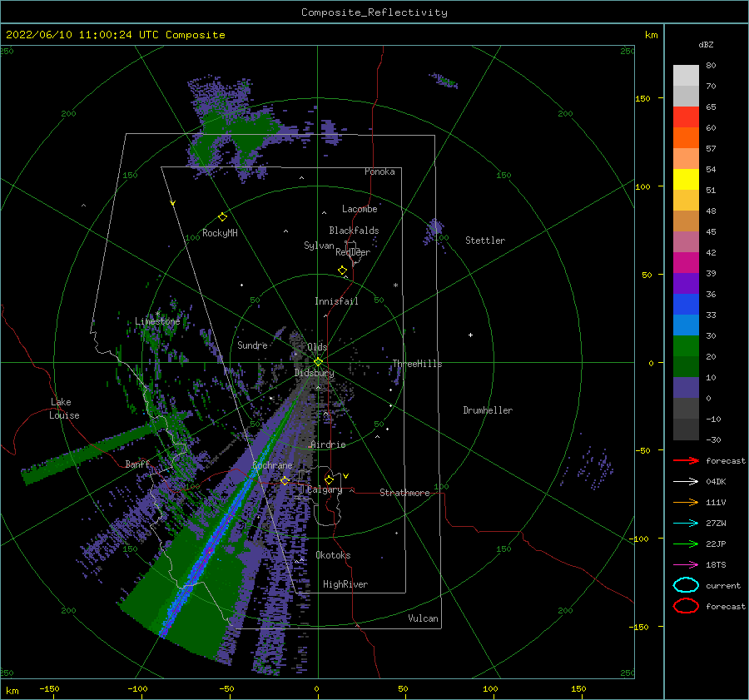Pick the purple 36-39 dBZ swatch

pyautogui.click(x=686, y=284)
